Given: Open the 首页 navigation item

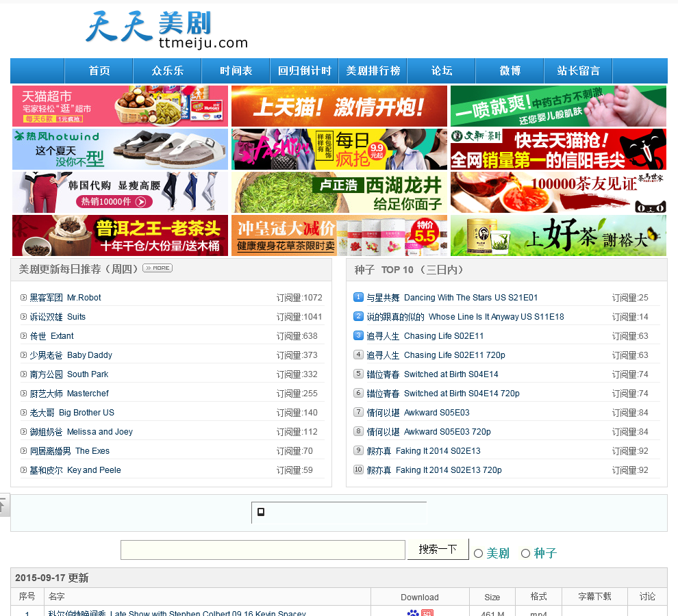Looking at the screenshot, I should (99, 71).
